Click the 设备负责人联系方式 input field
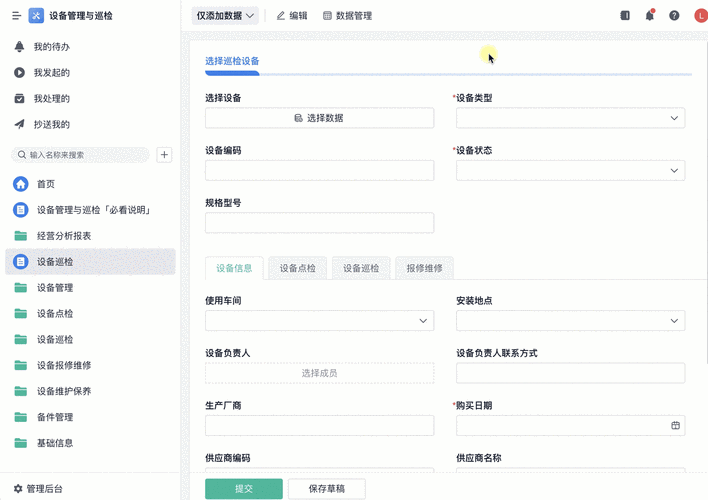Viewport: 708px width, 500px height. pyautogui.click(x=570, y=373)
